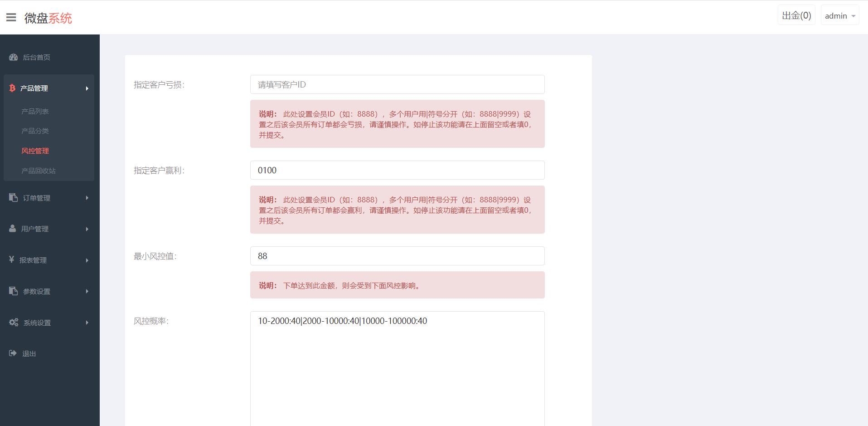This screenshot has width=868, height=426.
Task: Click the 指定客户亏损 form label
Action: coord(159,85)
